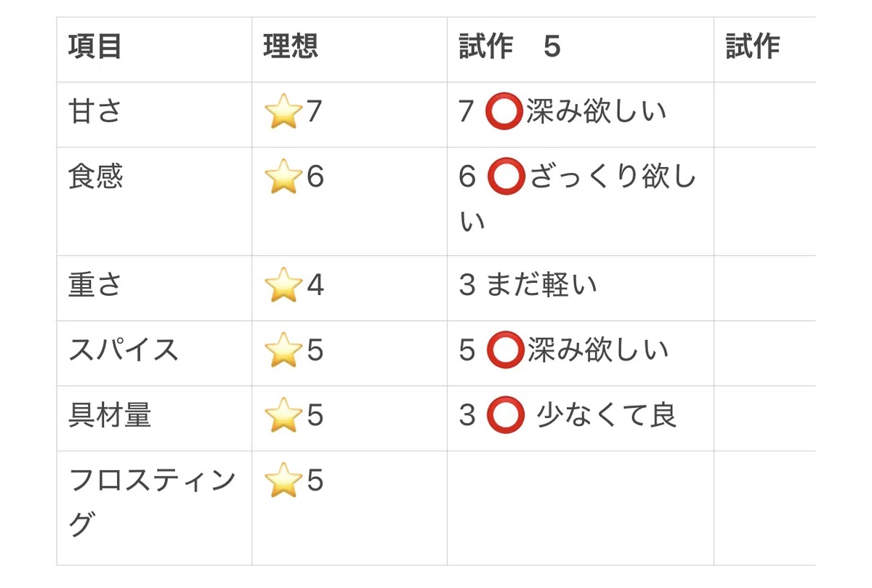
Task: Click the star icon in the スパイス row
Action: click(x=283, y=351)
